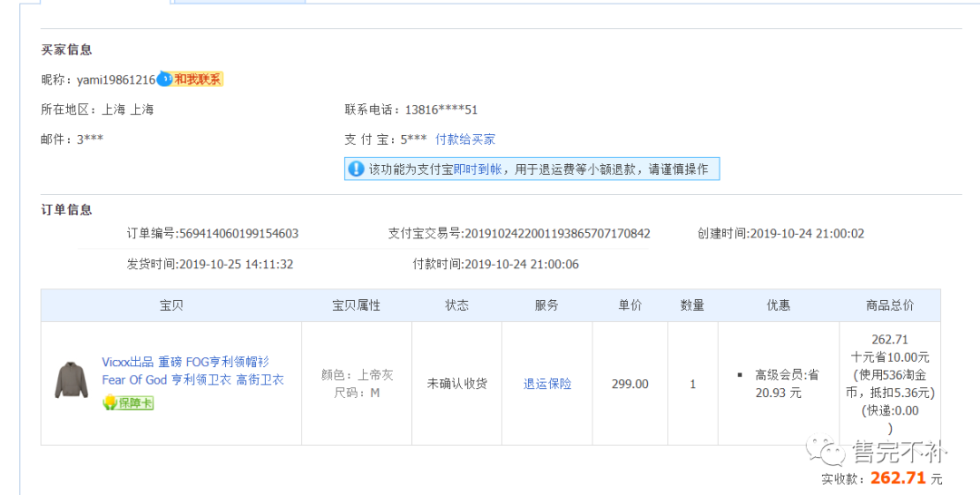Image resolution: width=980 pixels, height=495 pixels.
Task: Open the jacket product thumbnail
Action: coord(72,380)
